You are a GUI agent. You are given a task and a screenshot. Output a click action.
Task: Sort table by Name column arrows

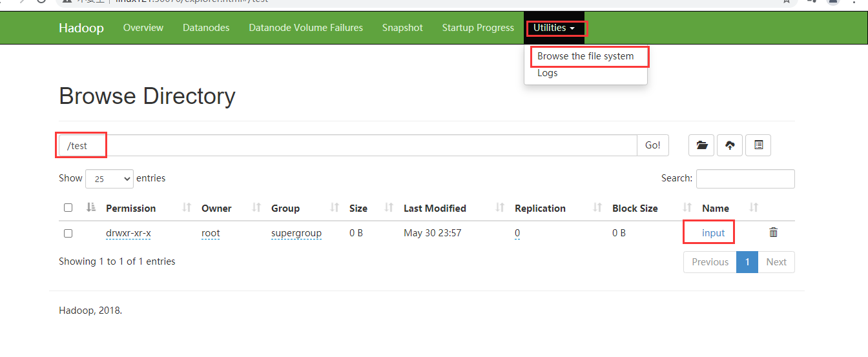pos(754,207)
